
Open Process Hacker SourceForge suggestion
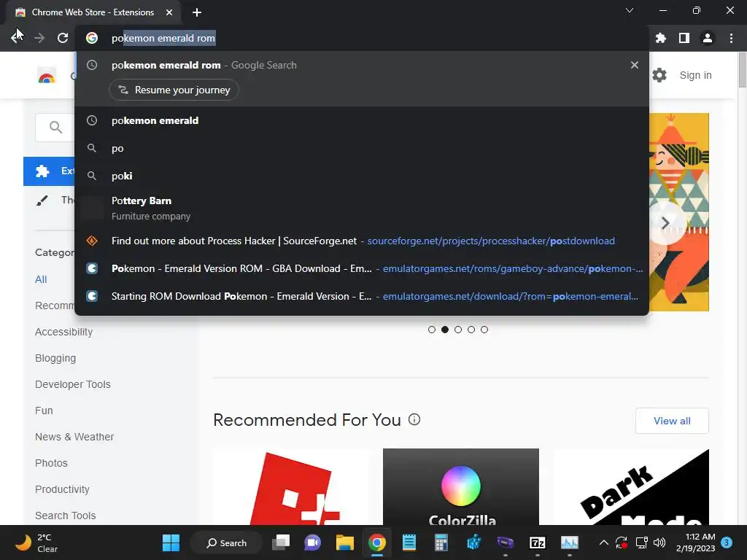362,241
